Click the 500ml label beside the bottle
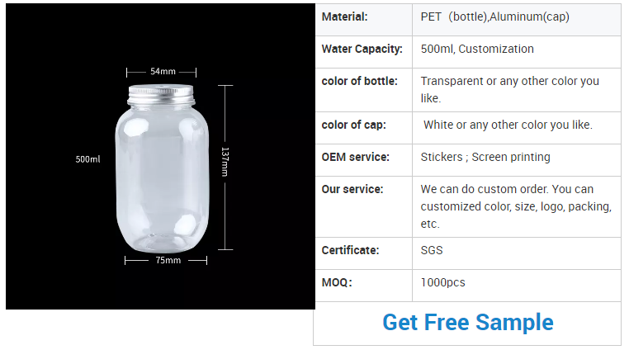 87,159
